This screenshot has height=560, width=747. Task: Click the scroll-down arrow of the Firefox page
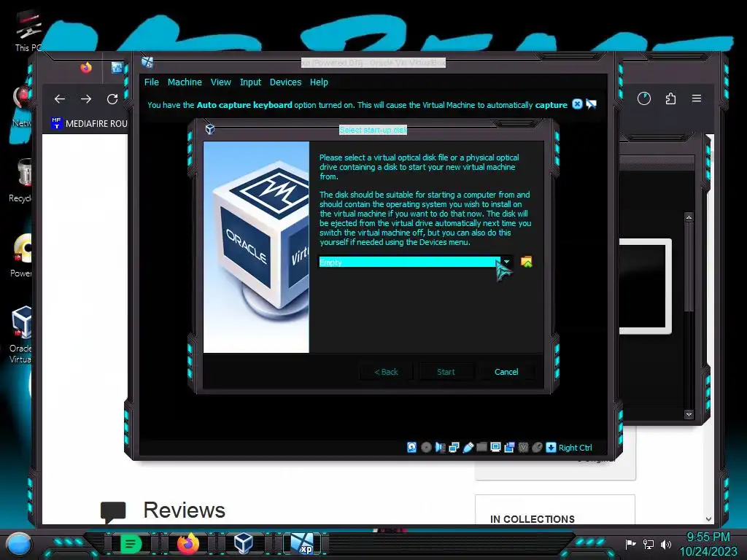click(x=709, y=519)
